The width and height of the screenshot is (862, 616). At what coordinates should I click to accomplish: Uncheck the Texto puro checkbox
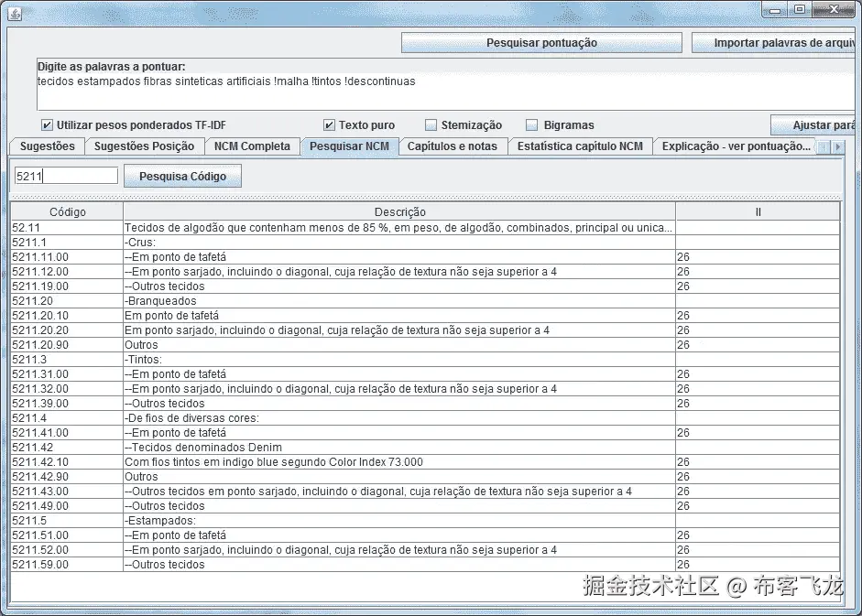coord(329,125)
